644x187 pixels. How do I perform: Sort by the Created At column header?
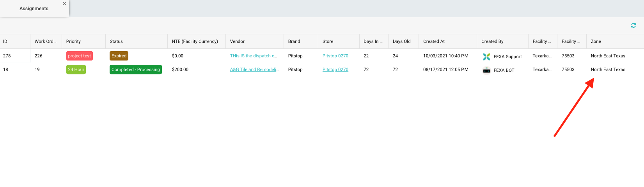434,41
